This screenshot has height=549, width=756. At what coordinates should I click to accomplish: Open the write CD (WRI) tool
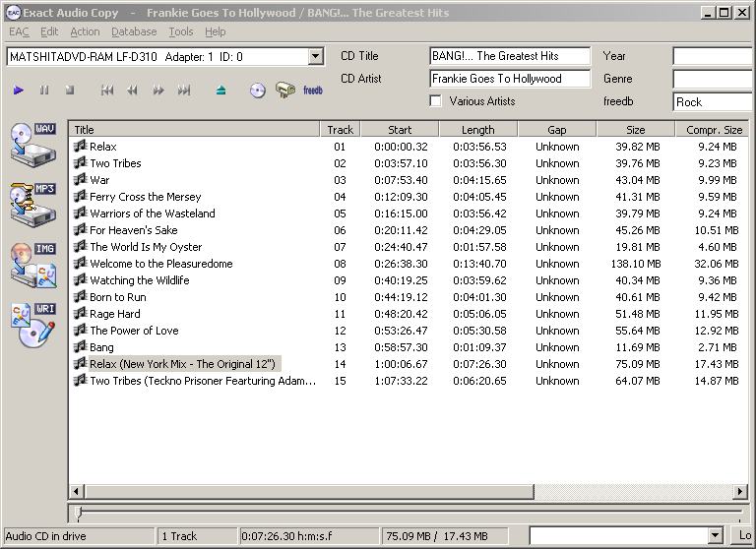pos(33,326)
